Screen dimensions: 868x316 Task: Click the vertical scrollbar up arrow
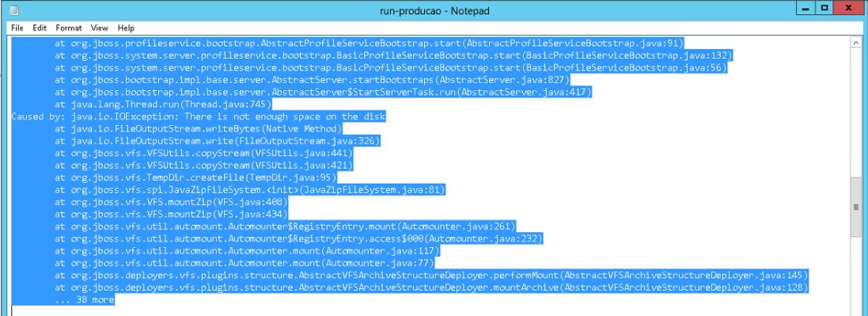[857, 42]
